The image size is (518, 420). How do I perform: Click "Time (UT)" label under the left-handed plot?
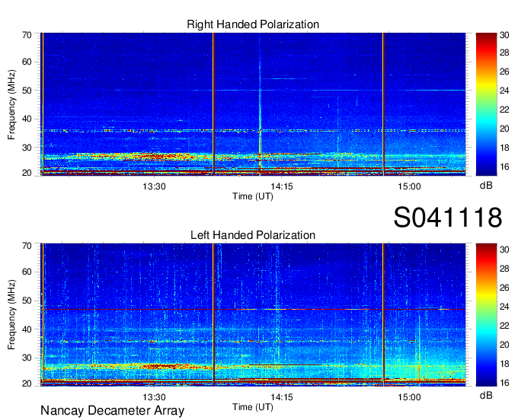coord(253,407)
